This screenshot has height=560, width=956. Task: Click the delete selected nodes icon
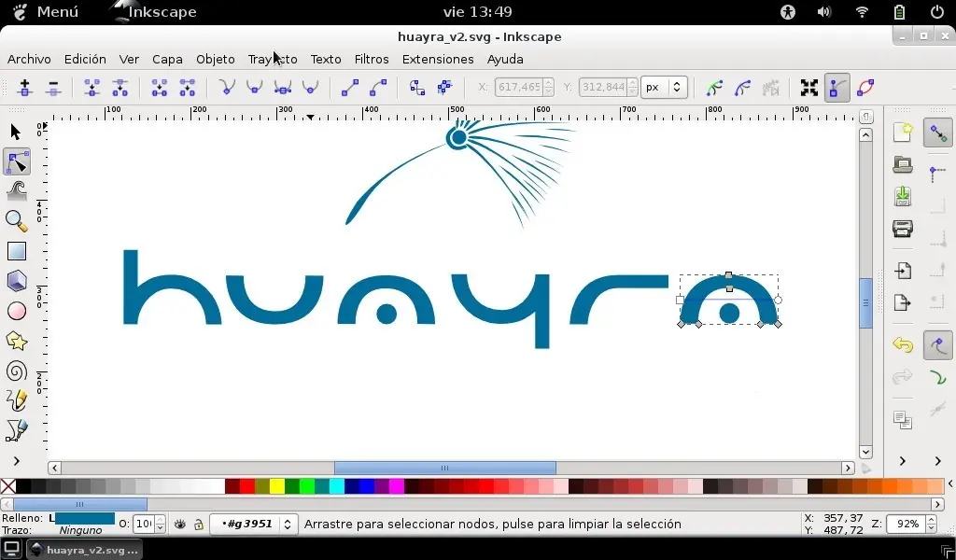click(x=53, y=88)
